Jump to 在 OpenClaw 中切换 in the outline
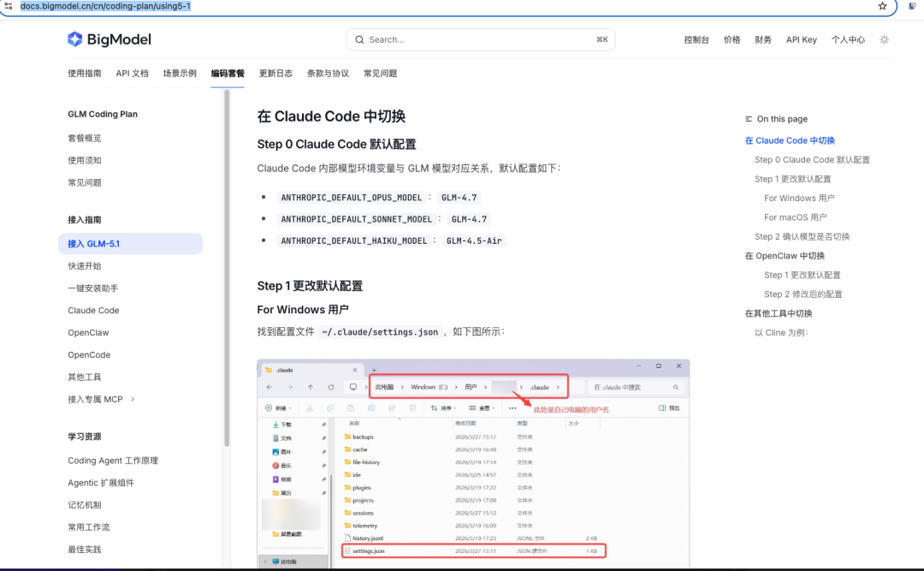Screen dimensions: 924x571 [785, 256]
